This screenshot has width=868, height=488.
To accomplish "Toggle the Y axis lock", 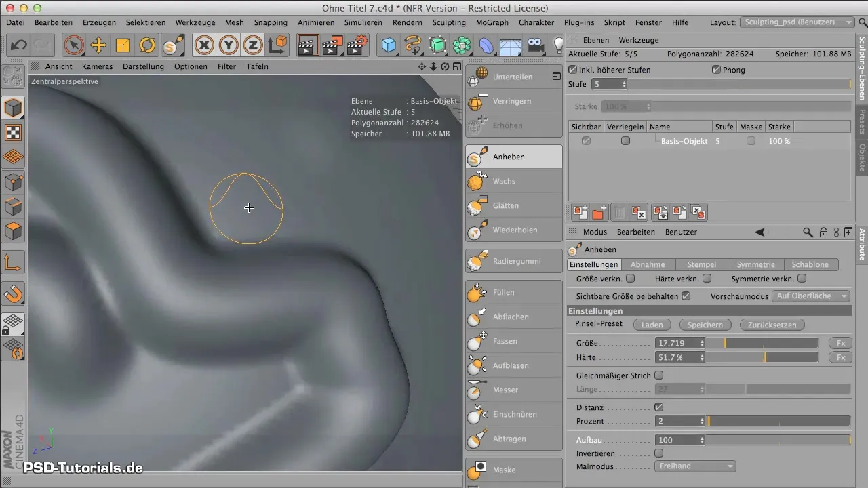I will coord(229,45).
